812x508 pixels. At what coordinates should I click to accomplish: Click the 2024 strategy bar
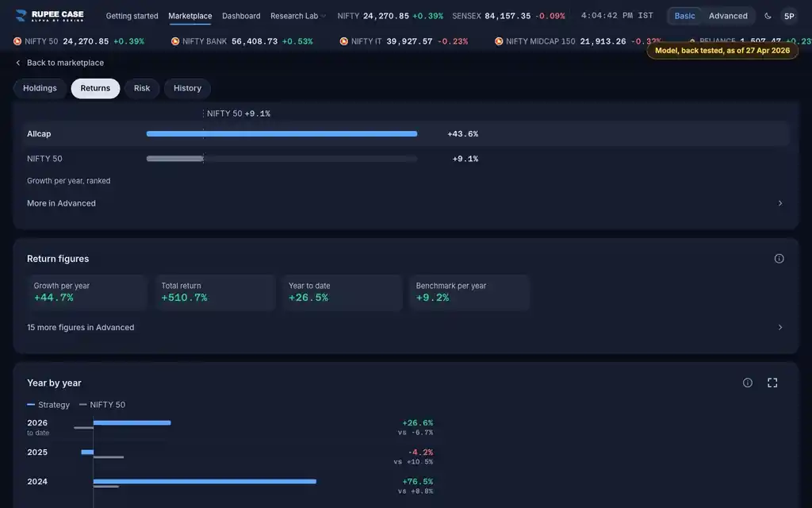(x=205, y=482)
